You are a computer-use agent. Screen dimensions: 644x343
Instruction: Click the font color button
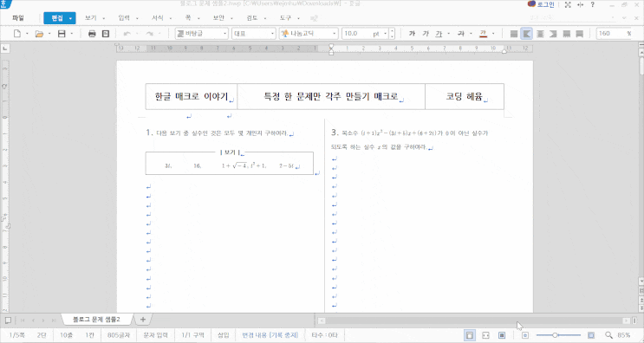483,34
